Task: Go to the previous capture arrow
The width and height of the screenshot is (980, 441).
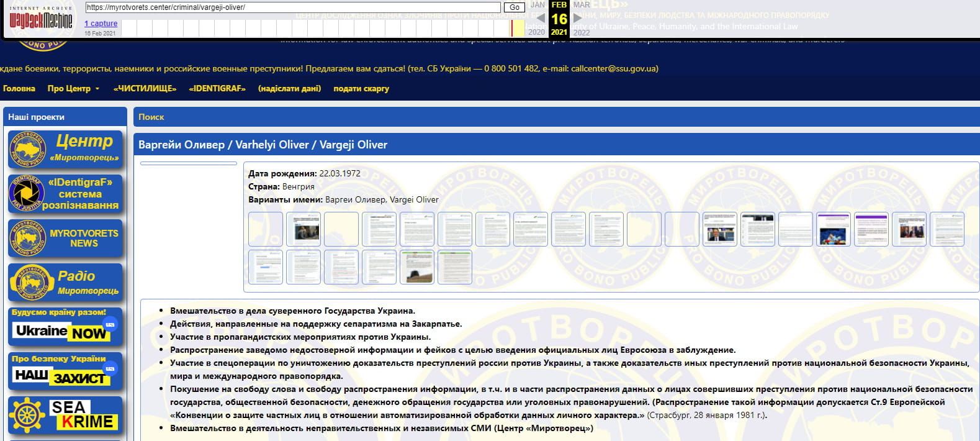Action: (541, 18)
